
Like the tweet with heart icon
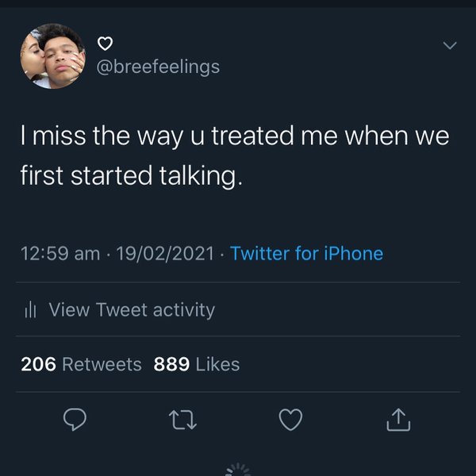coord(291,420)
